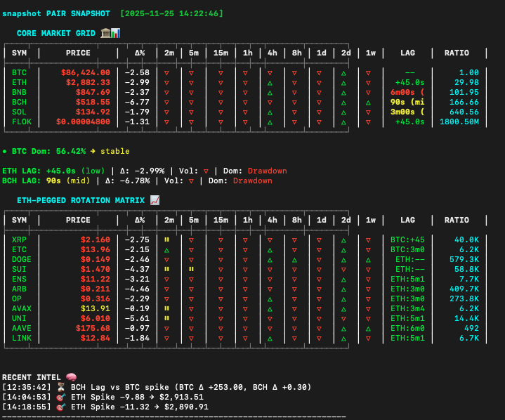This screenshot has width=505, height=420.
Task: Click the pause marker in SUI's 5m column
Action: pyautogui.click(x=191, y=269)
